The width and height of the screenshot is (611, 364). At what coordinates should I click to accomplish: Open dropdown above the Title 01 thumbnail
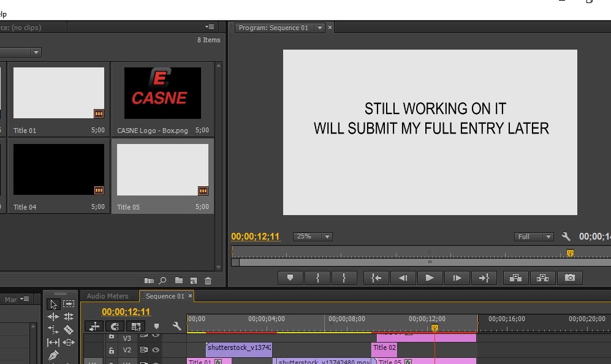click(36, 52)
